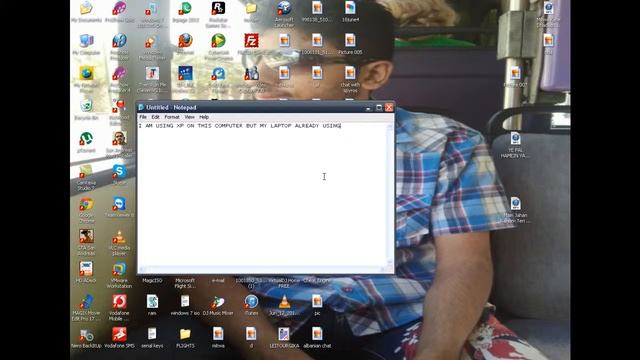Select the My Documents desktop icon
The width and height of the screenshot is (640, 360).
coord(86,11)
